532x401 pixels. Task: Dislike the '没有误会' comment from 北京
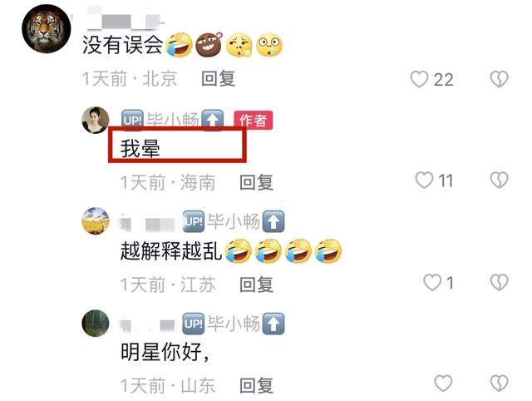[499, 79]
